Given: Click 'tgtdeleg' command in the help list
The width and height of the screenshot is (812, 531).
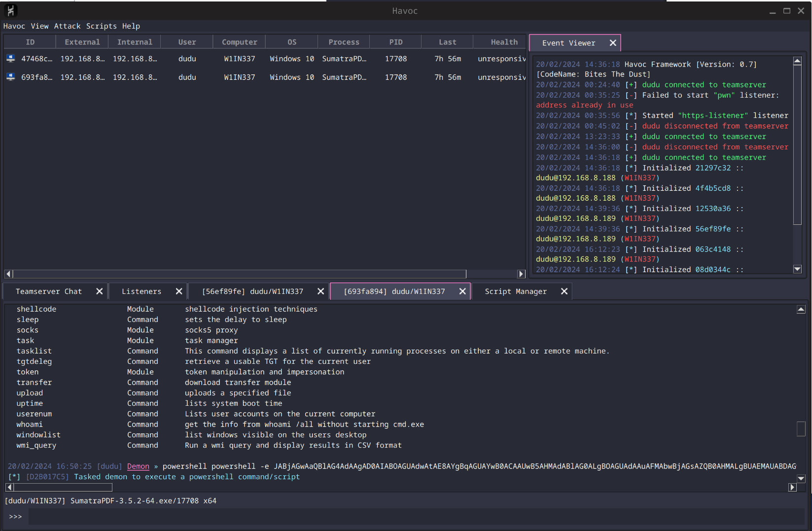Looking at the screenshot, I should point(34,361).
